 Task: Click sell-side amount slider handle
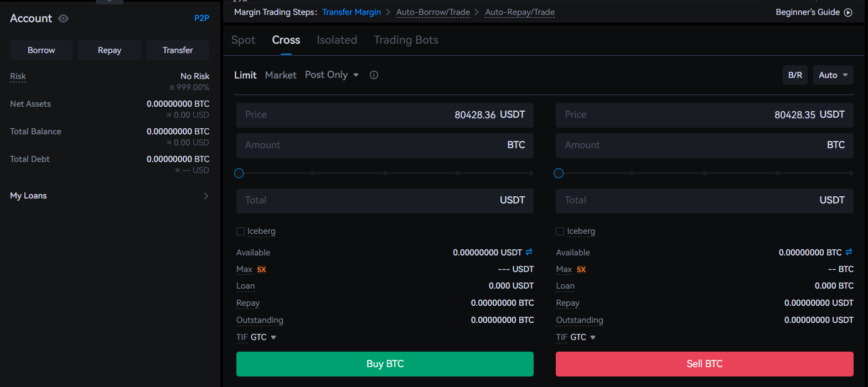point(559,173)
